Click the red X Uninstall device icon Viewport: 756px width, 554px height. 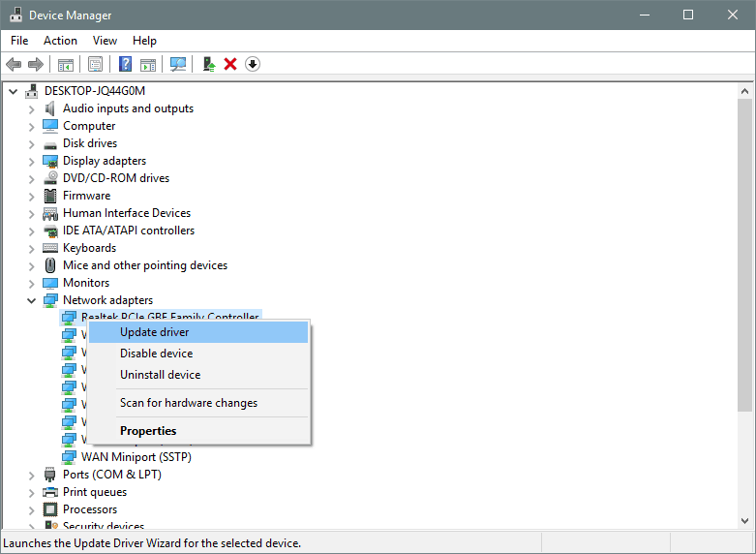pyautogui.click(x=230, y=64)
